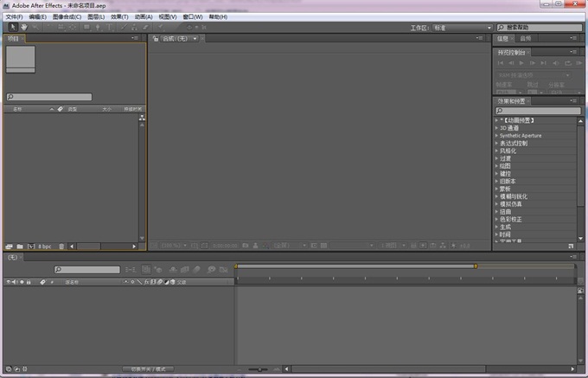Click the timeline zoom slider

point(259,369)
